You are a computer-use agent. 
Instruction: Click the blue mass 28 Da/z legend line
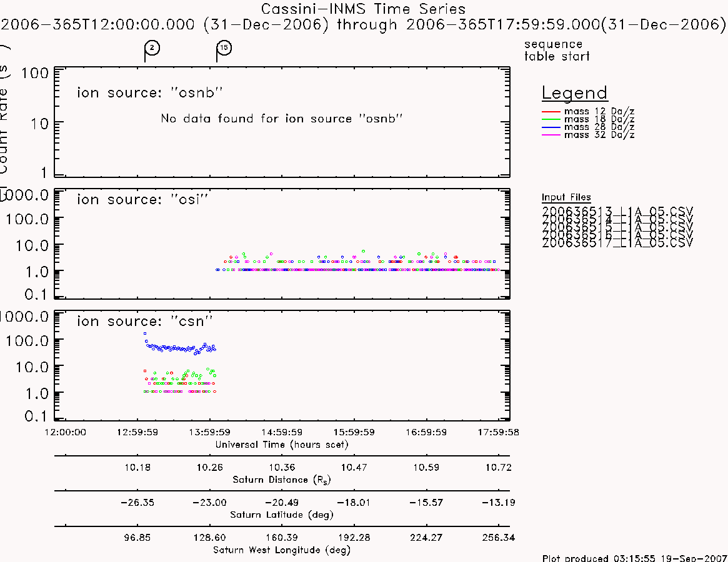pos(551,127)
